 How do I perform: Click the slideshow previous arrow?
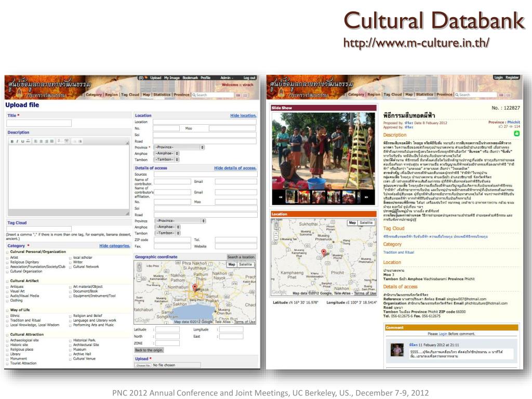[x=281, y=197]
